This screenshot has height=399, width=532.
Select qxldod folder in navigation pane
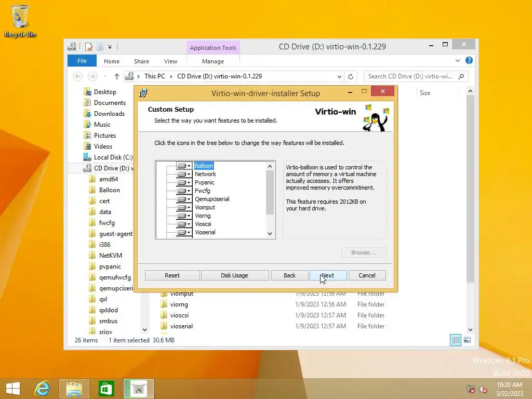tap(108, 310)
